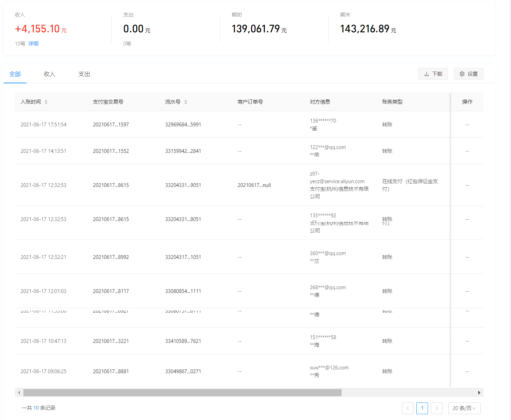This screenshot has width=511, height=420.
Task: Open the 设置 settings button
Action: [468, 74]
